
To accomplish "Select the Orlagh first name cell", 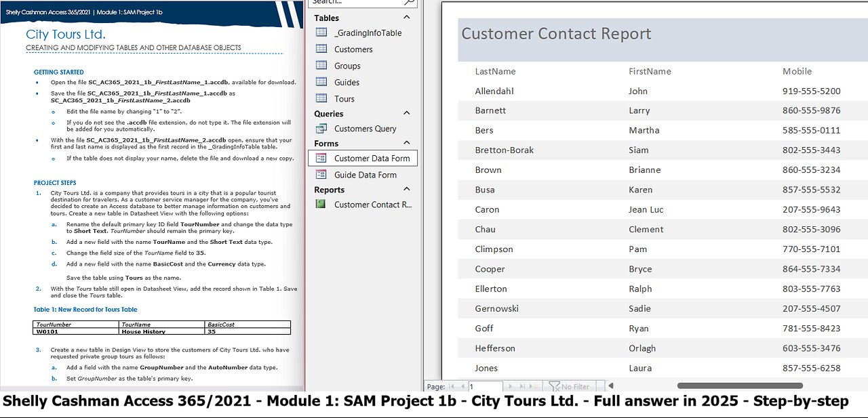I will (642, 348).
